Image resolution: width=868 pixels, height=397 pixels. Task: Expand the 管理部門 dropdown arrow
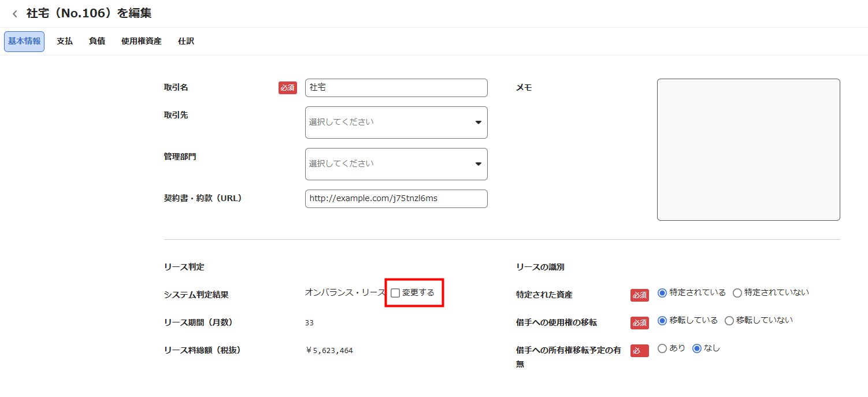tap(478, 164)
